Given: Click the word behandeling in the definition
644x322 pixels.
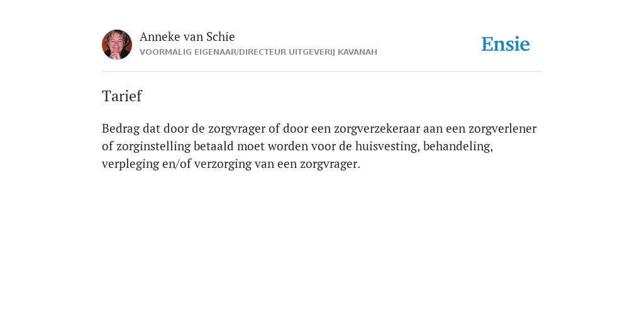Looking at the screenshot, I should (x=458, y=147).
